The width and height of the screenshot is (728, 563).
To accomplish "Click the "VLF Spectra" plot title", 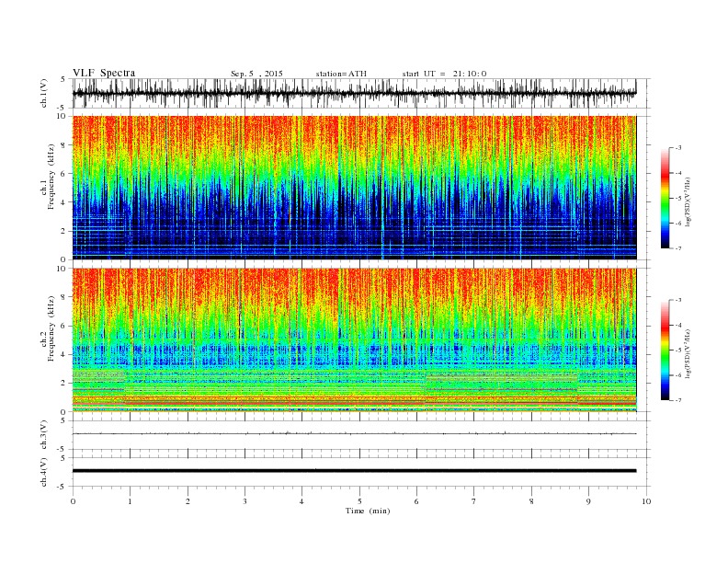I will pos(104,73).
